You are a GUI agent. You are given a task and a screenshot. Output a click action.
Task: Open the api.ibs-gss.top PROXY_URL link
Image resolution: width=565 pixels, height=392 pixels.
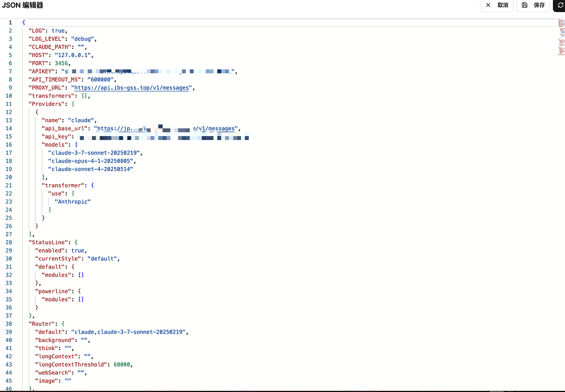coord(131,88)
